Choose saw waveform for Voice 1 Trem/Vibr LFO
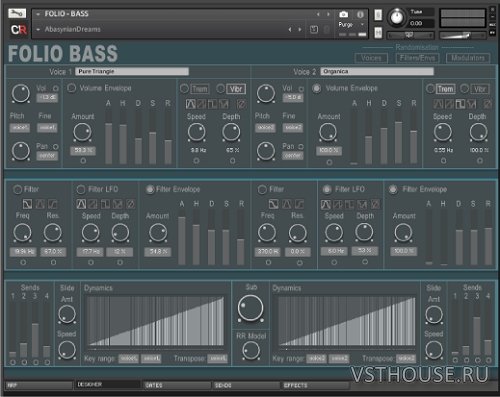The image size is (500, 397). pyautogui.click(x=202, y=104)
